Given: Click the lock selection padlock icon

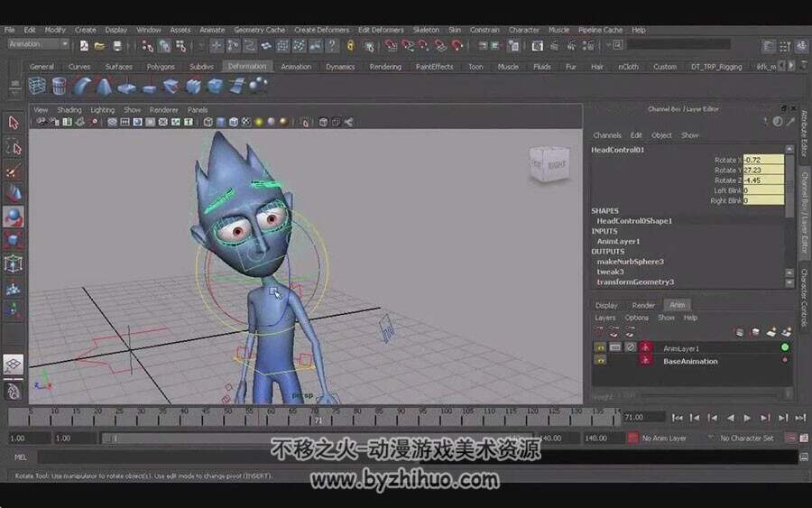Looking at the screenshot, I should pos(351,46).
